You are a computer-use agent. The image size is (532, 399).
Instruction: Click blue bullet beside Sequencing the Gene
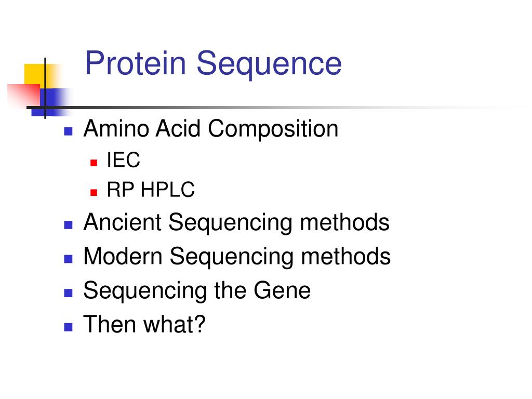tap(68, 293)
